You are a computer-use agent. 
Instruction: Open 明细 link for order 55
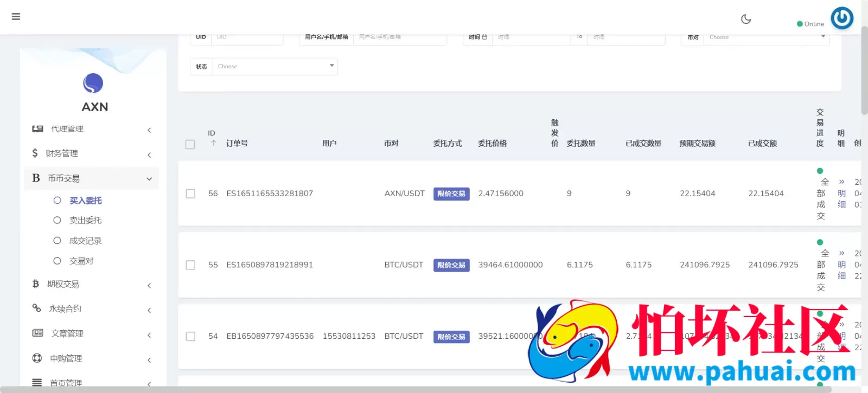coord(841,265)
